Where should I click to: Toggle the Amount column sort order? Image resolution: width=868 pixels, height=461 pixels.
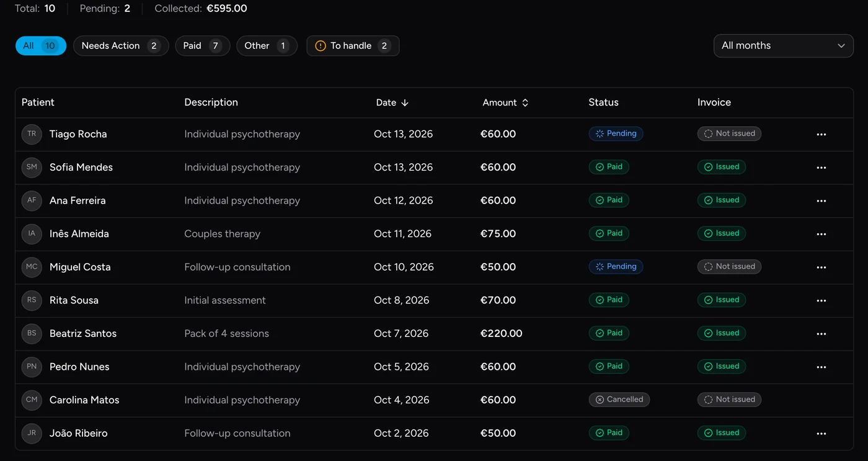[x=505, y=102]
